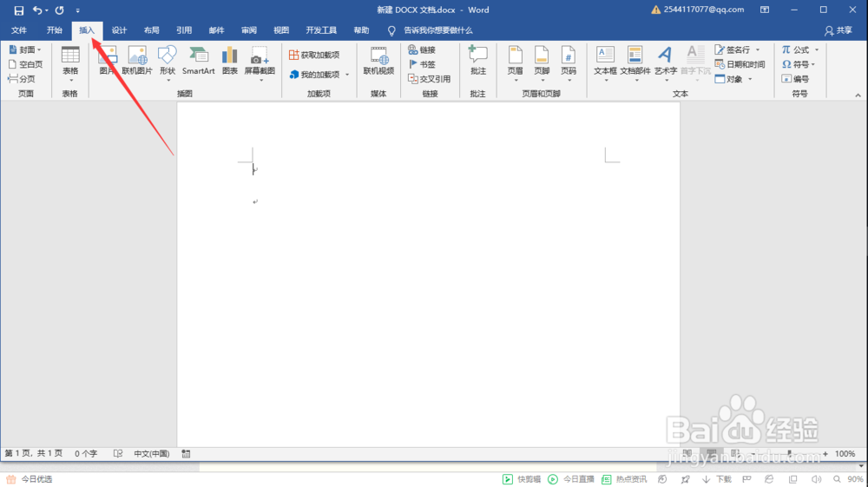Expand the 公式 equation dropdown

point(817,49)
